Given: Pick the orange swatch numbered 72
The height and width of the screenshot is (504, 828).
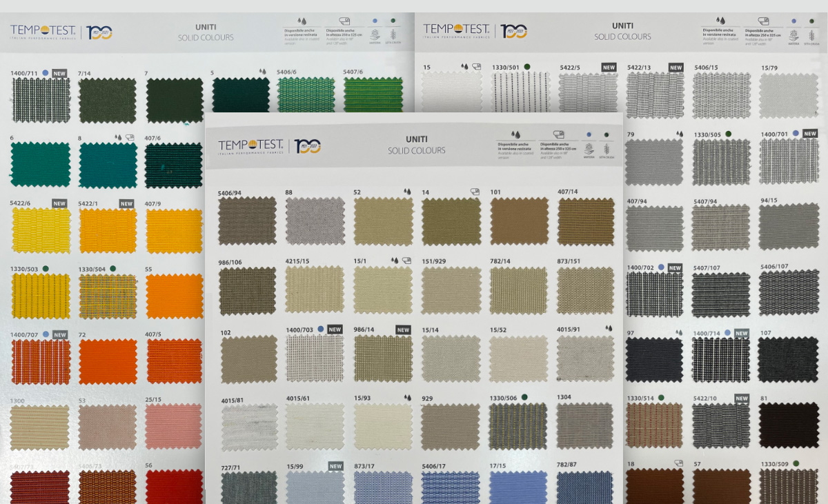Looking at the screenshot, I should (x=108, y=361).
